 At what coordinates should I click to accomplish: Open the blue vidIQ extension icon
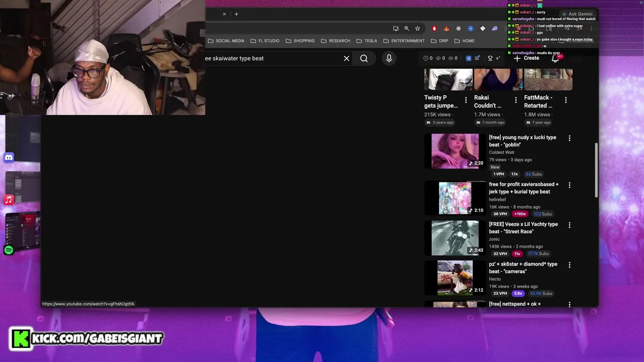coord(470,29)
